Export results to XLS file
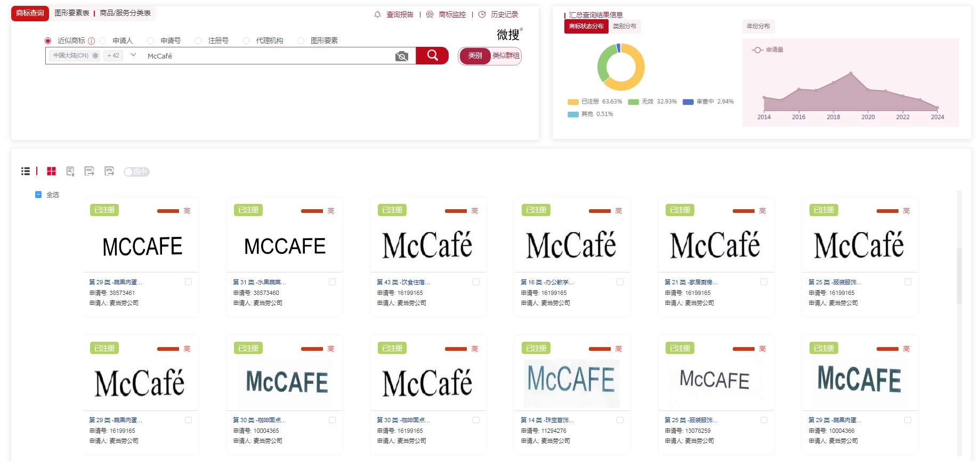980x461 pixels. click(x=109, y=171)
